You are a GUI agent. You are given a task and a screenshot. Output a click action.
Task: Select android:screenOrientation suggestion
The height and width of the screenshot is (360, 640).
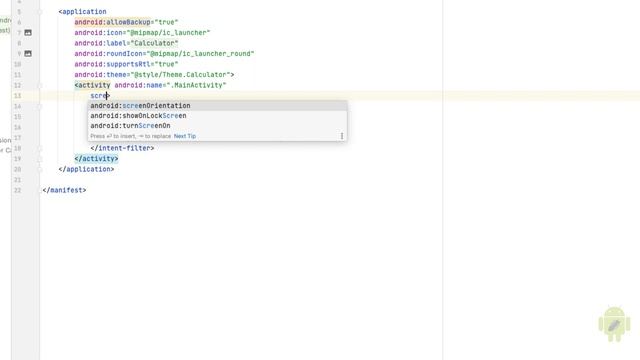[x=218, y=106]
